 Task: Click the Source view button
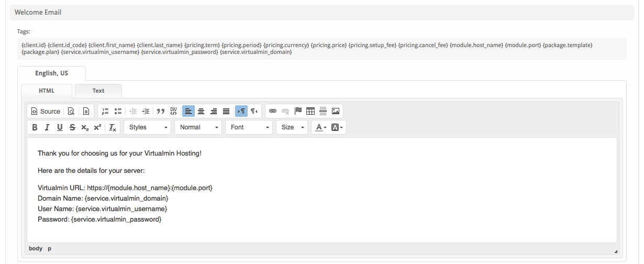click(46, 111)
